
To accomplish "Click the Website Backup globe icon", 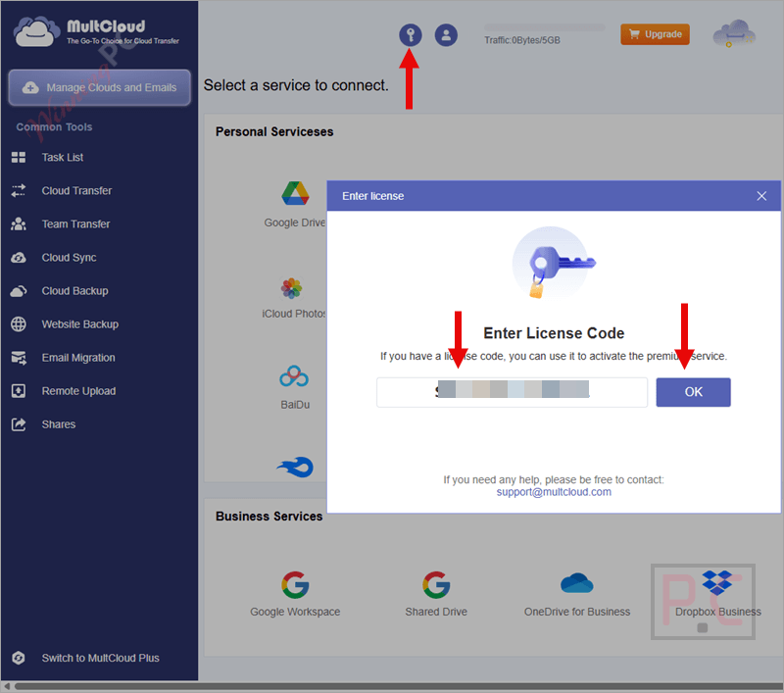I will pos(19,324).
